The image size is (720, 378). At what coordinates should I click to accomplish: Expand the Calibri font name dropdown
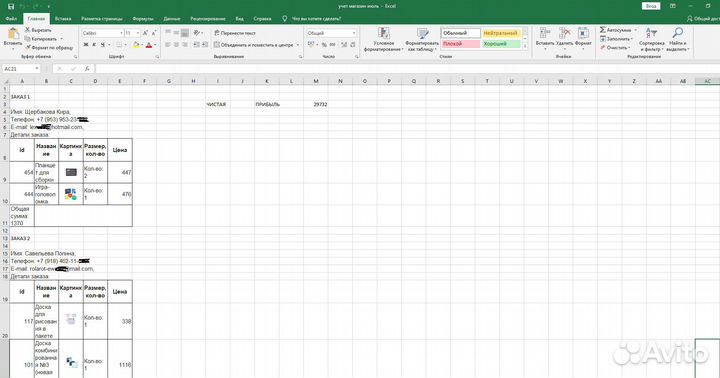coord(121,33)
